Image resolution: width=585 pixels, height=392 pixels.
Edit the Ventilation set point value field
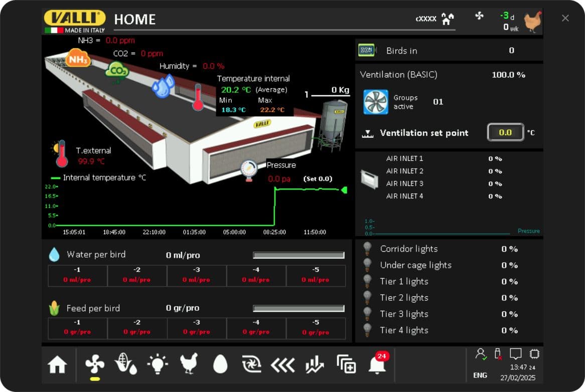click(x=505, y=133)
